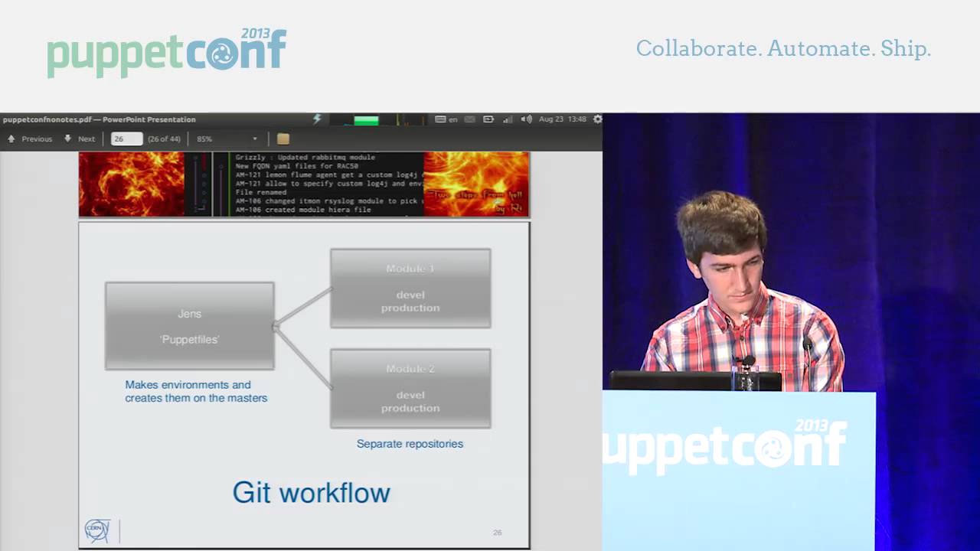Screen dimensions: 980x551
Task: Click 'Collaborate. Automate. Ship.' tagline text
Action: coord(783,49)
